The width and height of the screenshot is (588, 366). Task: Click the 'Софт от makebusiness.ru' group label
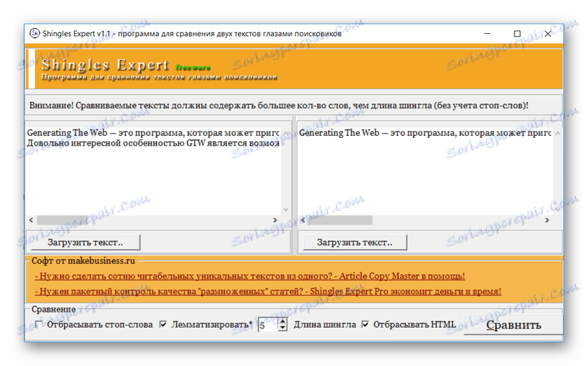pyautogui.click(x=83, y=261)
